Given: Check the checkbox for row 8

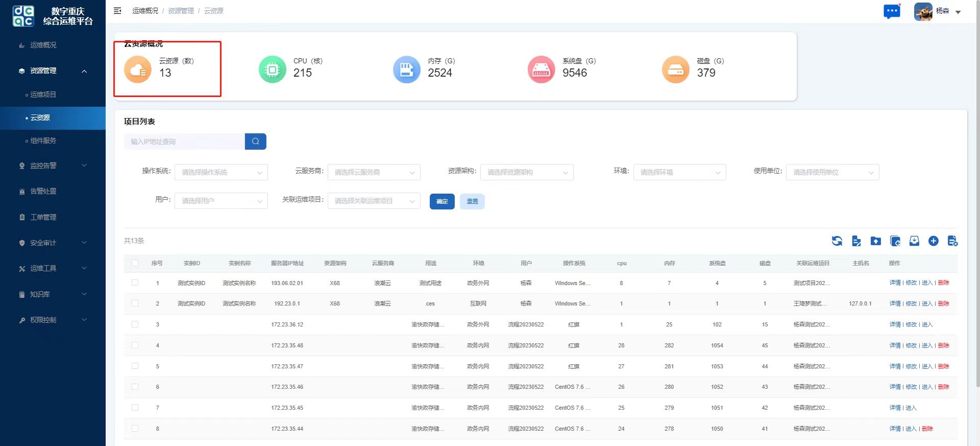Looking at the screenshot, I should (x=135, y=429).
